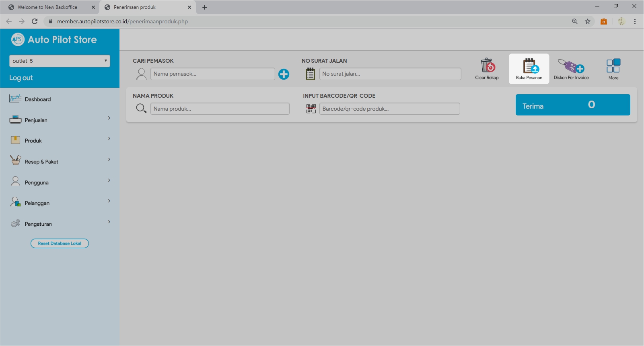Expand the Produk sidebar menu
Viewport: 644px width, 346px height.
coord(60,140)
